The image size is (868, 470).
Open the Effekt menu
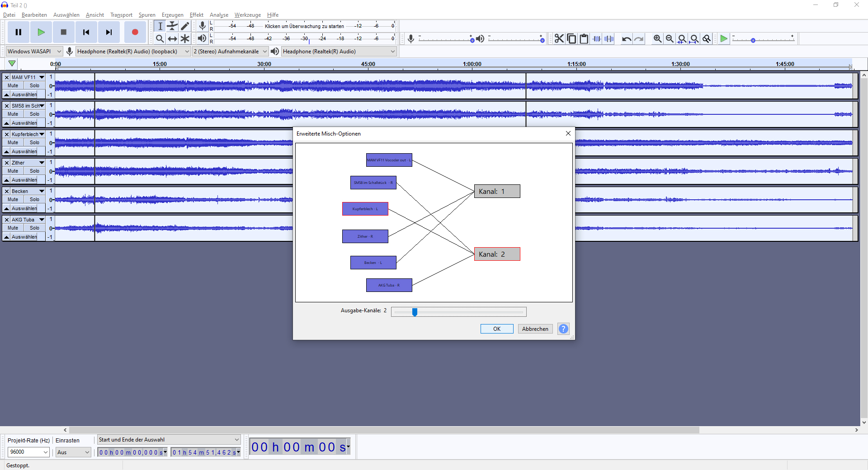pyautogui.click(x=196, y=15)
